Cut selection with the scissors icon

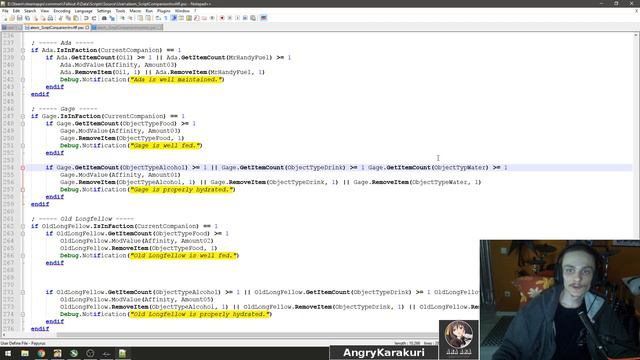point(60,18)
